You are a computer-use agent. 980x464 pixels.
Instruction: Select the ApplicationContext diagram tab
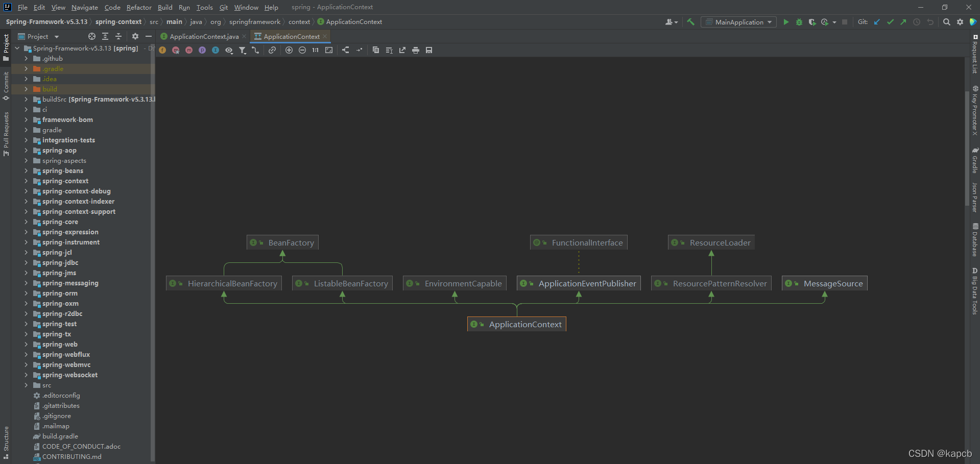(x=292, y=36)
